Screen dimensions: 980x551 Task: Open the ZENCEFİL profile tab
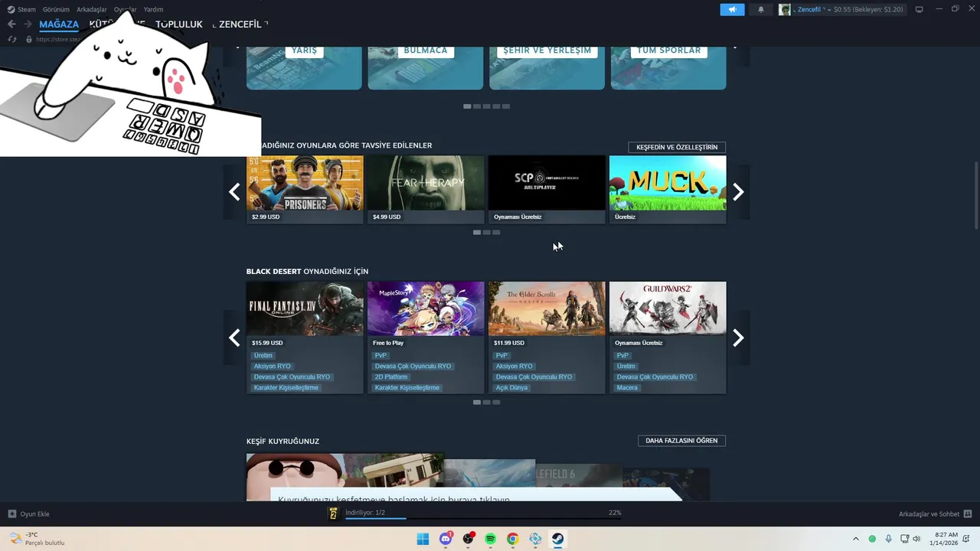(x=240, y=24)
